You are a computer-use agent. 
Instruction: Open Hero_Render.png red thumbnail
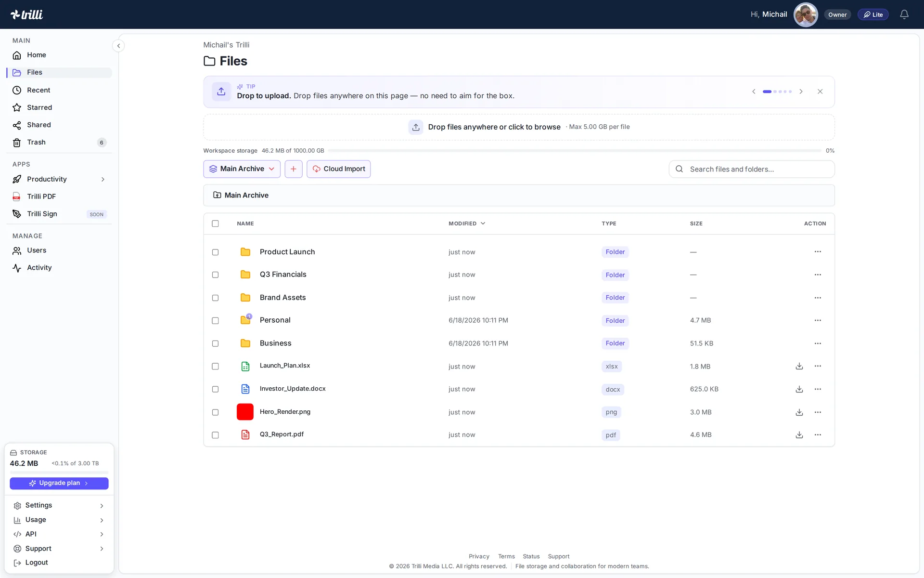coord(245,412)
